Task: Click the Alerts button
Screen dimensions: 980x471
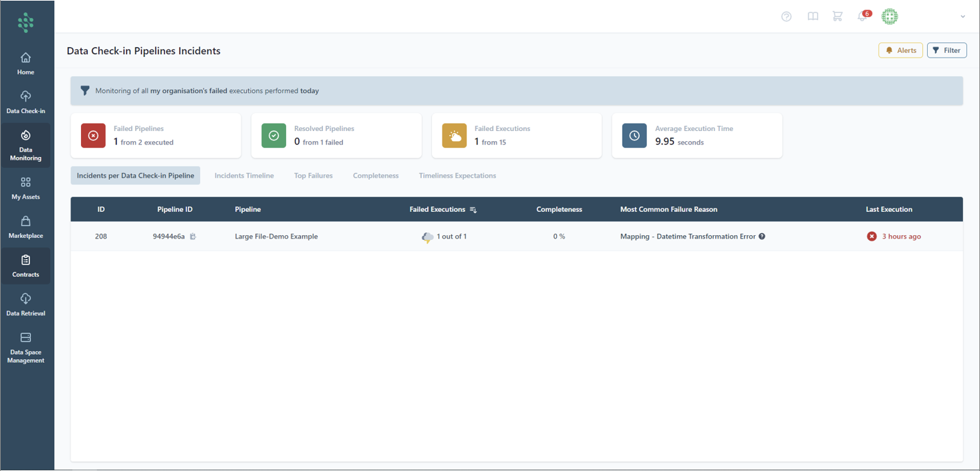Action: 900,50
